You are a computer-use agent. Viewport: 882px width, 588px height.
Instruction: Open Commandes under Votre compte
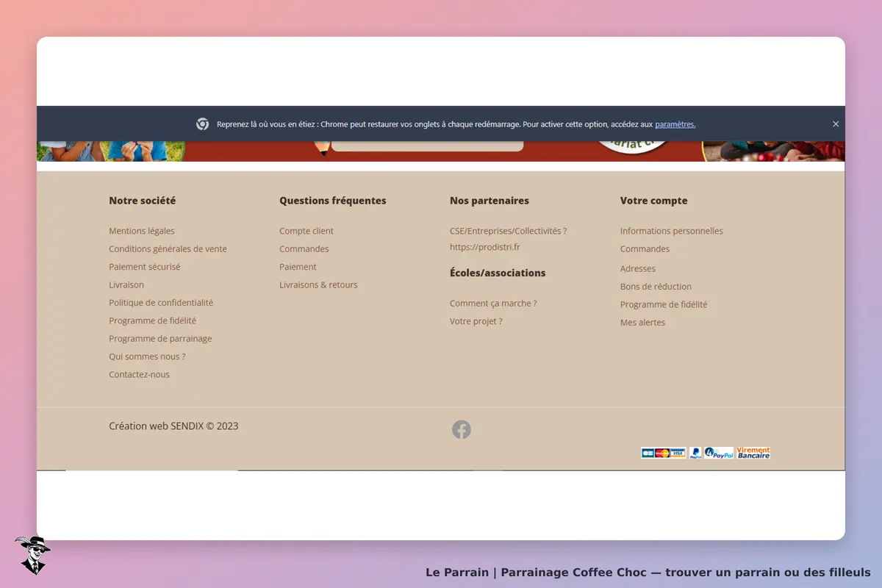(x=645, y=249)
